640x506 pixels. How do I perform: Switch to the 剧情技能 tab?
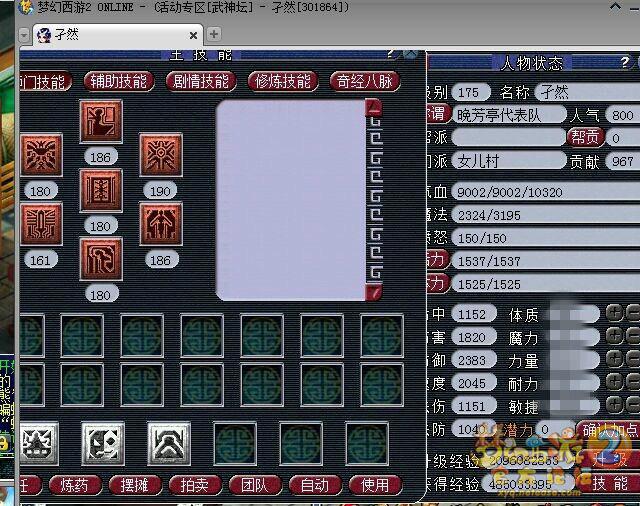click(201, 82)
